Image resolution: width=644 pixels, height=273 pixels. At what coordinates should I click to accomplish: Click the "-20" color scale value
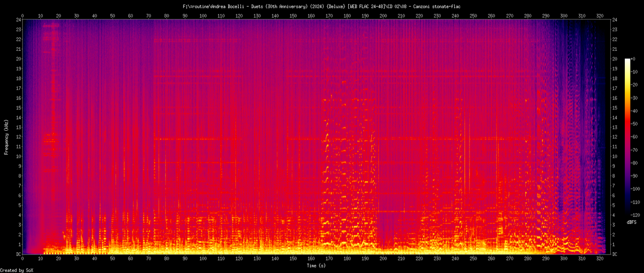[634, 85]
